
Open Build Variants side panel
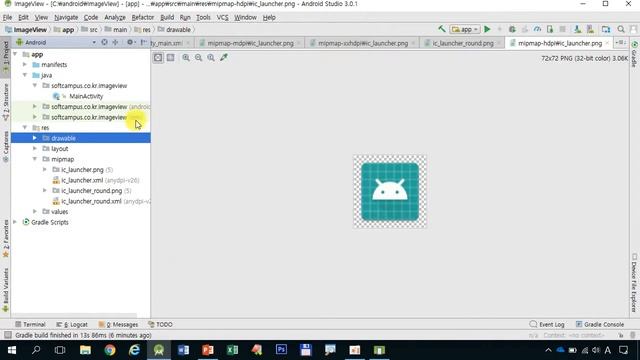pos(6,290)
